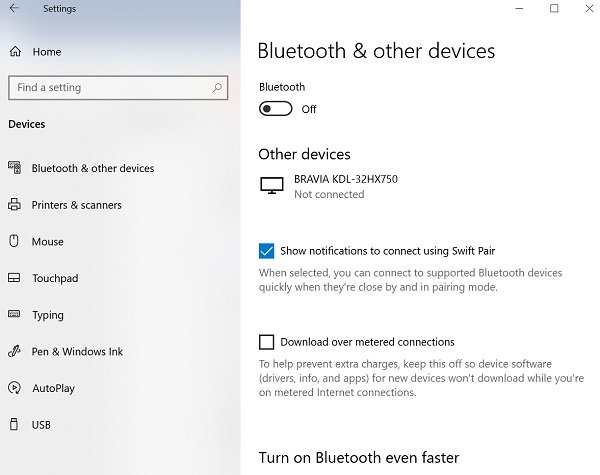Click the Printers & scanners icon
This screenshot has height=475, width=600.
pos(14,205)
